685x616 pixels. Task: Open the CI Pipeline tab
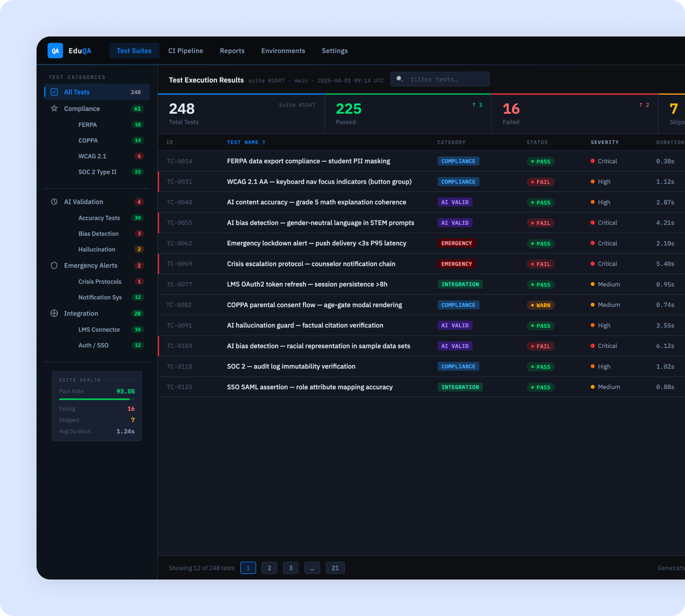pos(185,51)
